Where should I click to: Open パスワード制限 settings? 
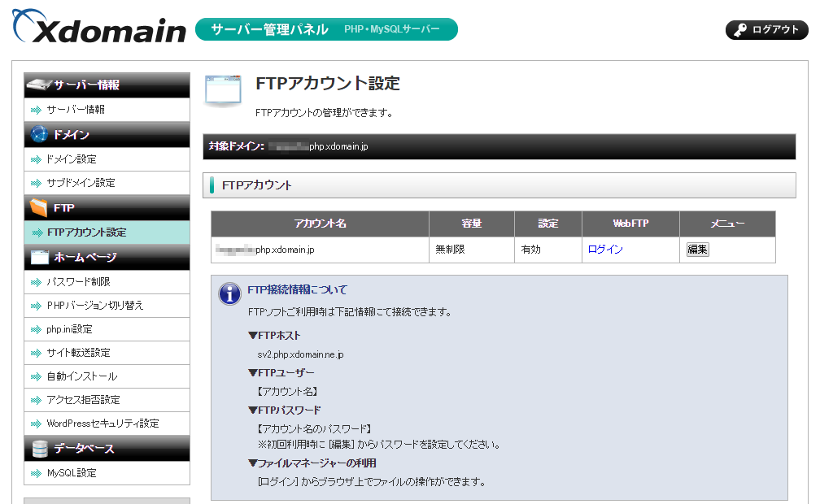click(x=107, y=282)
